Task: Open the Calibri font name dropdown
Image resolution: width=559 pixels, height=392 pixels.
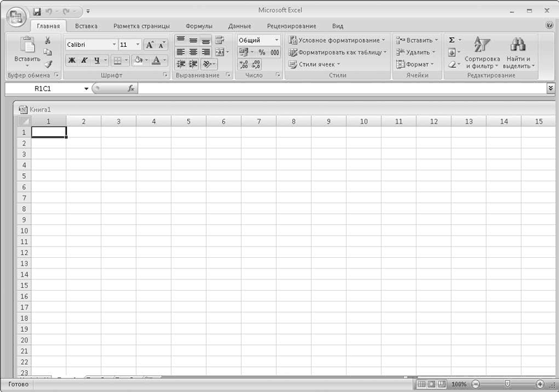Action: coord(114,44)
